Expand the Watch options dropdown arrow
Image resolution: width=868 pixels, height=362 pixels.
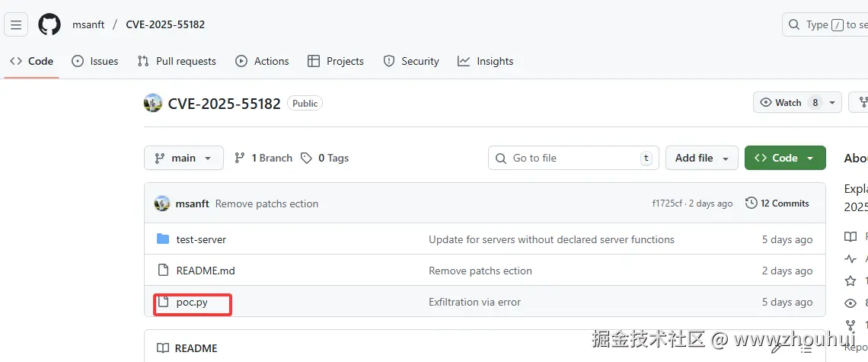[832, 103]
